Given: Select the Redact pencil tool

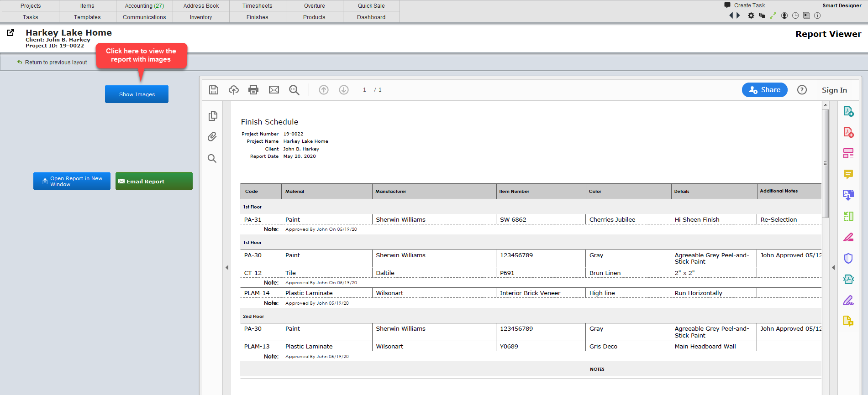Looking at the screenshot, I should click(848, 237).
